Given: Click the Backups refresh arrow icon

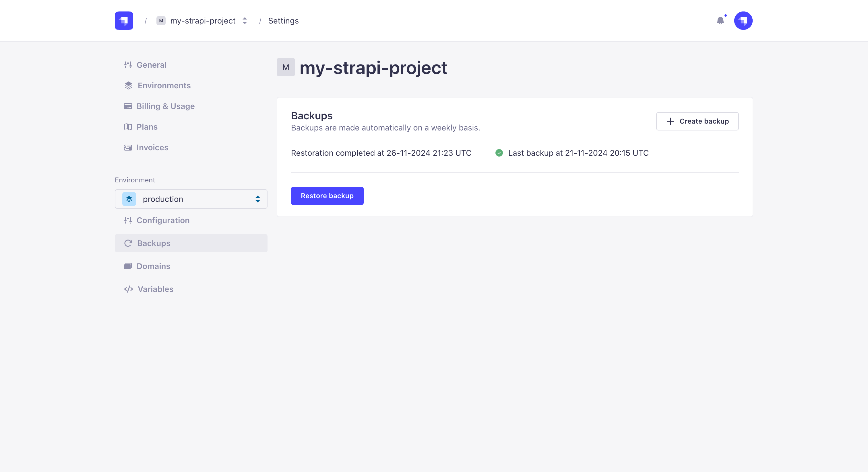Looking at the screenshot, I should point(128,243).
